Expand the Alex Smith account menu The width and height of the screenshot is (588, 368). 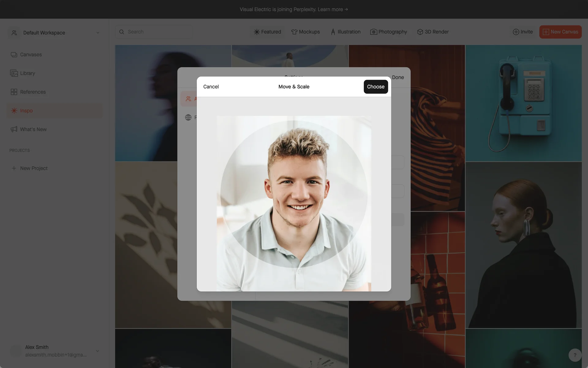[97, 351]
